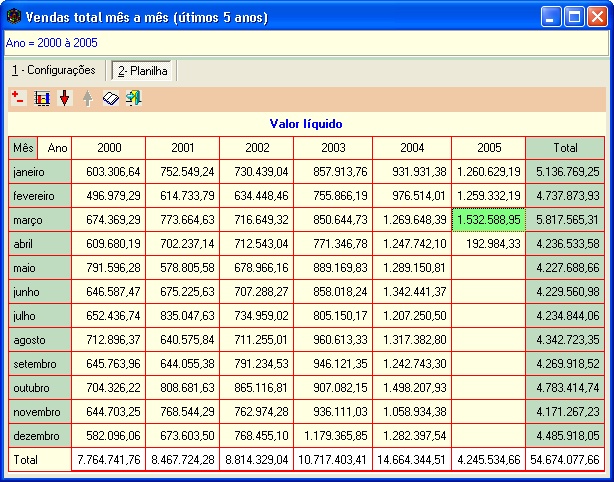Click the janeiro row total 5.136.769,25
The height and width of the screenshot is (482, 614).
565,172
